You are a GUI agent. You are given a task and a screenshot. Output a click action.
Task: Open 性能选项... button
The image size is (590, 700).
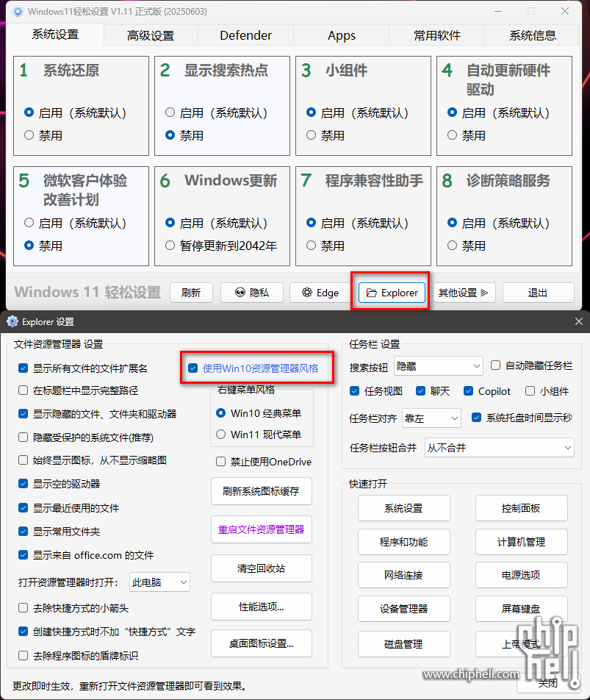point(262,607)
